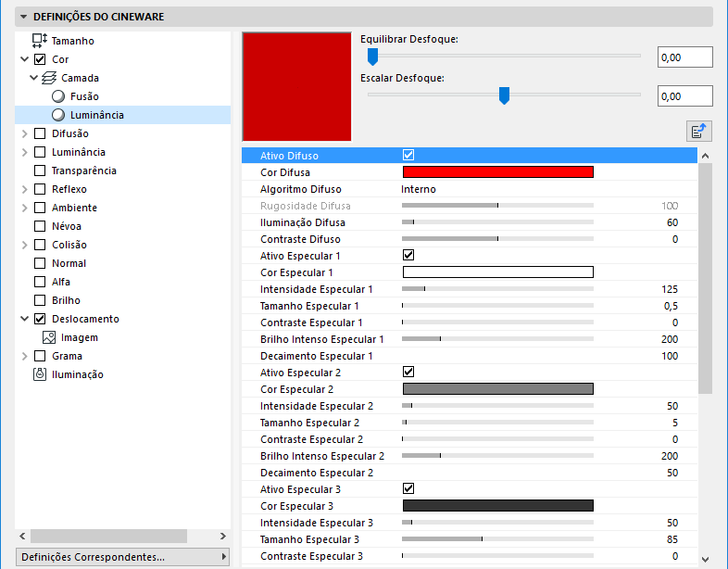Open the Definições Correspondentes menu button
Screen dimensions: 728x569
coord(122,556)
